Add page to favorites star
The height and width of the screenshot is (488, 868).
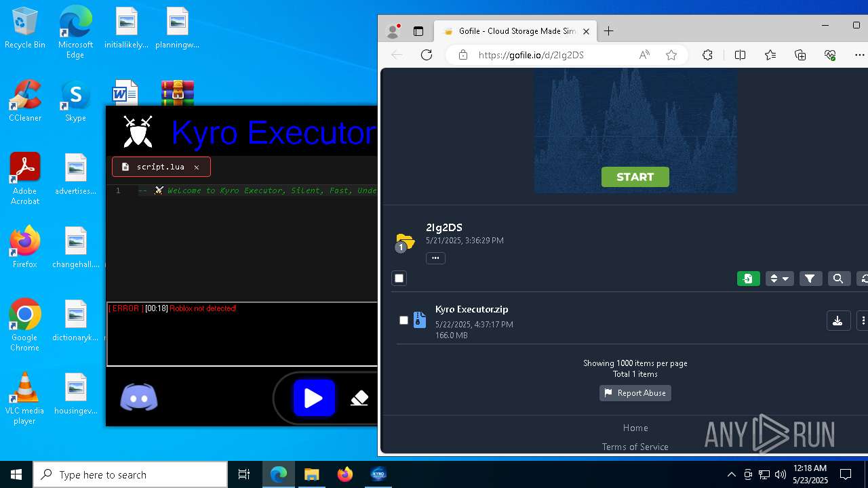coord(671,55)
